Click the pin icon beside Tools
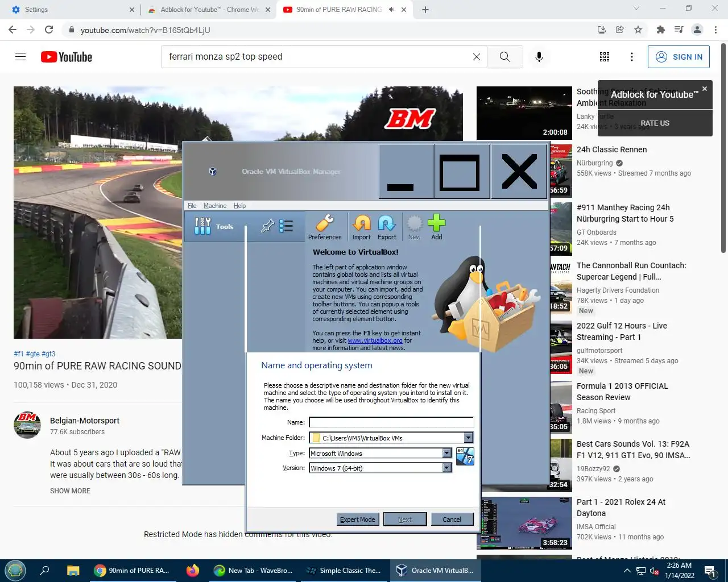Image resolution: width=728 pixels, height=582 pixels. coord(267,226)
